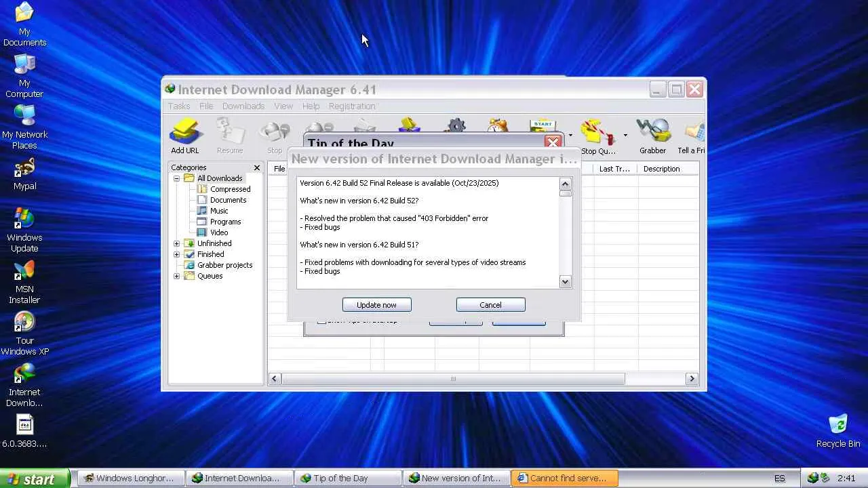868x488 pixels.
Task: Click left arrow of download list scrollbar
Action: pos(275,379)
